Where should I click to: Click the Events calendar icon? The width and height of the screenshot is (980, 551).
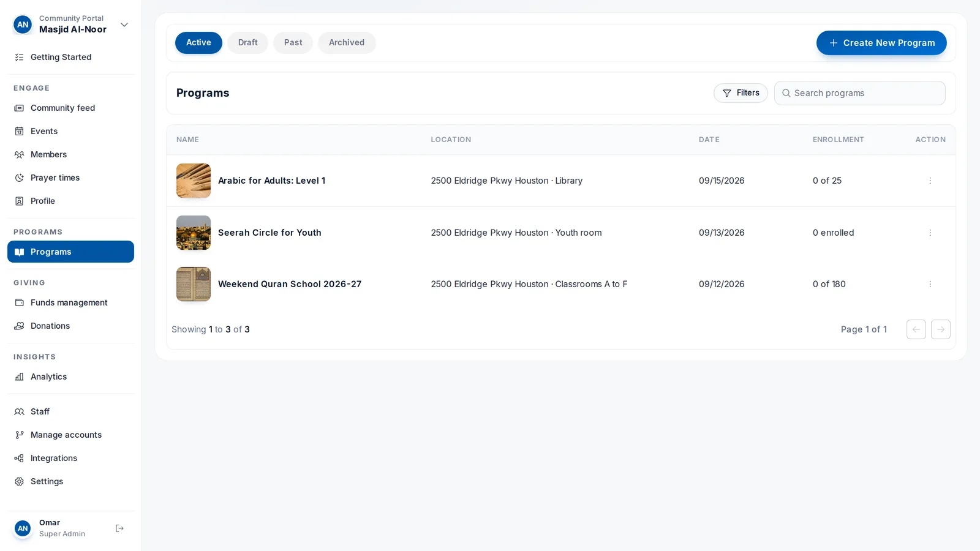19,131
